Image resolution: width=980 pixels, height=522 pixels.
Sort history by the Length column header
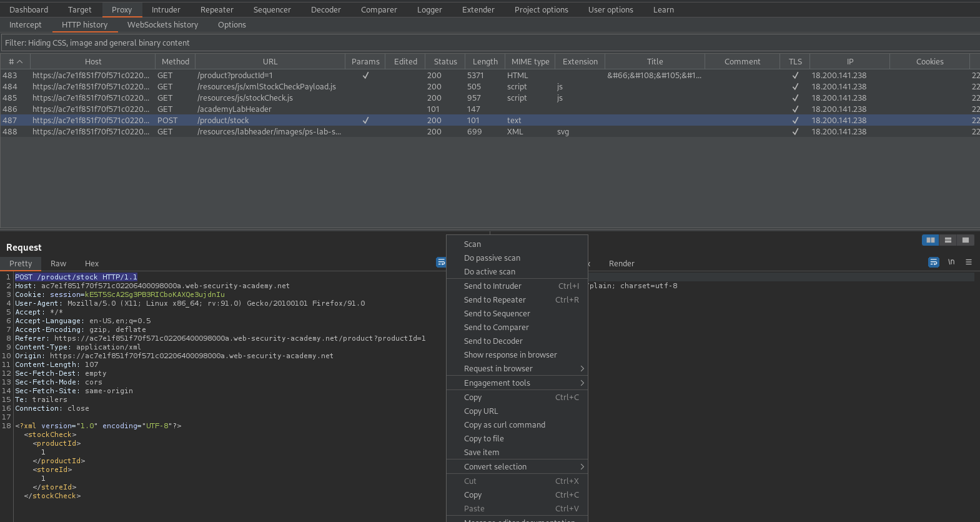coord(485,61)
